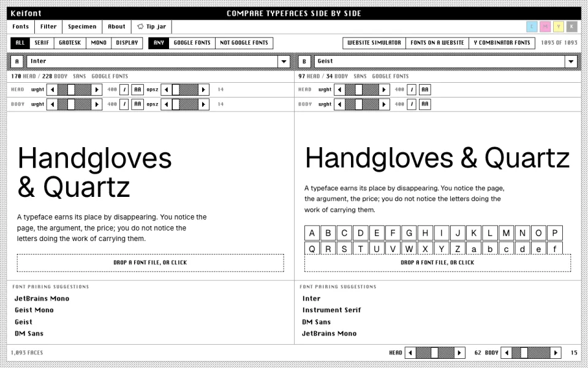Decrease font A head weight with left arrow
The width and height of the screenshot is (588, 368).
click(52, 90)
